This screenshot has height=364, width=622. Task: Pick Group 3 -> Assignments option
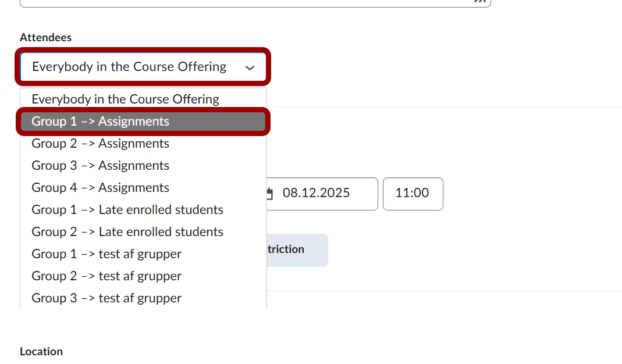[100, 166]
